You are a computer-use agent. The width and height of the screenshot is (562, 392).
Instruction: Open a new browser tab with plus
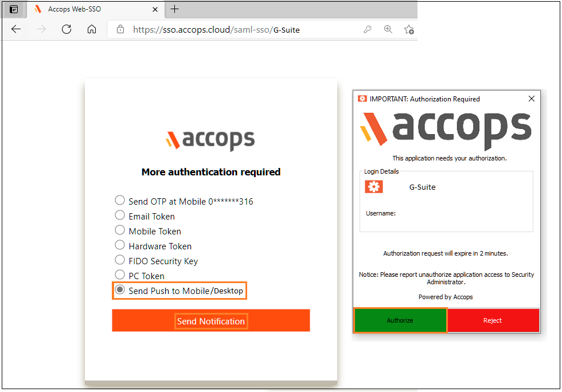tap(174, 9)
